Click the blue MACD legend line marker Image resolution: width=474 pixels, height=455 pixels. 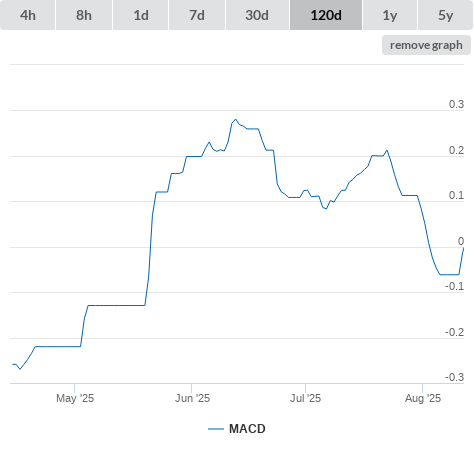(216, 429)
